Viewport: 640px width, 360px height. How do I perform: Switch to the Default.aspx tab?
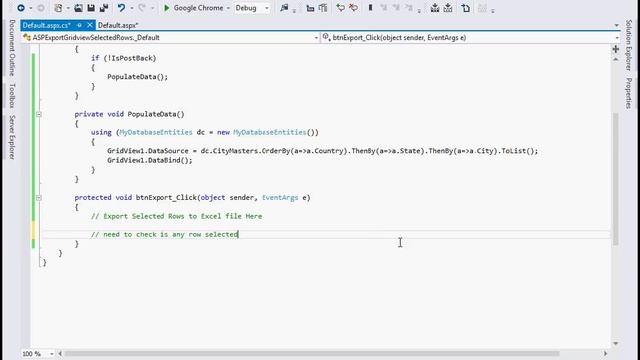118,25
